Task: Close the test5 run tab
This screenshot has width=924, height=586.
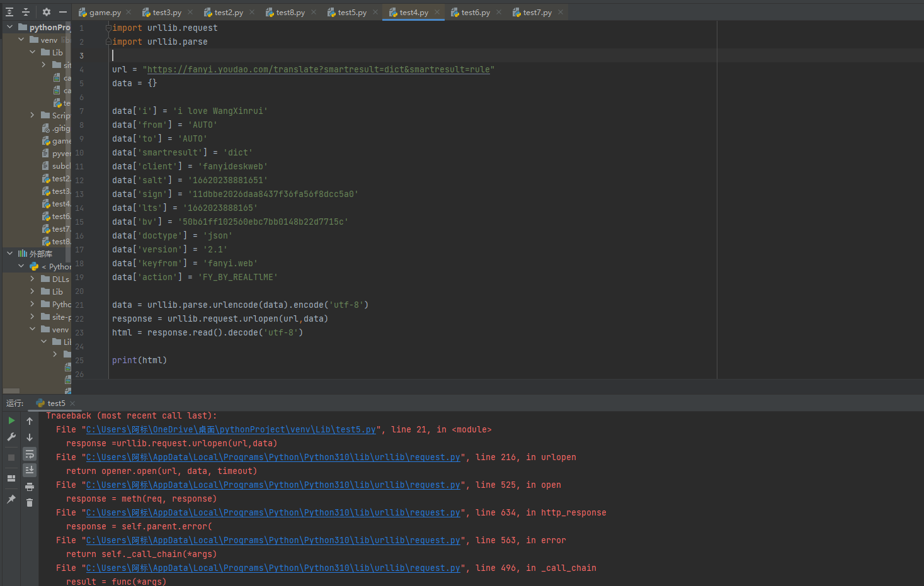Action: (72, 403)
